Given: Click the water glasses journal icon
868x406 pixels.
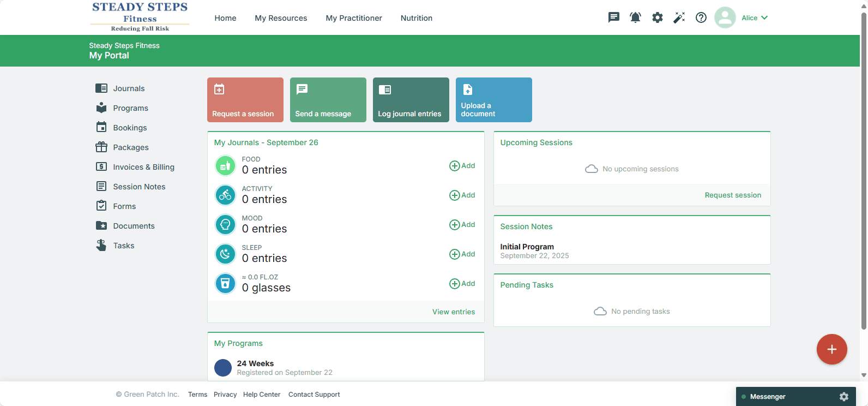Looking at the screenshot, I should pos(225,283).
